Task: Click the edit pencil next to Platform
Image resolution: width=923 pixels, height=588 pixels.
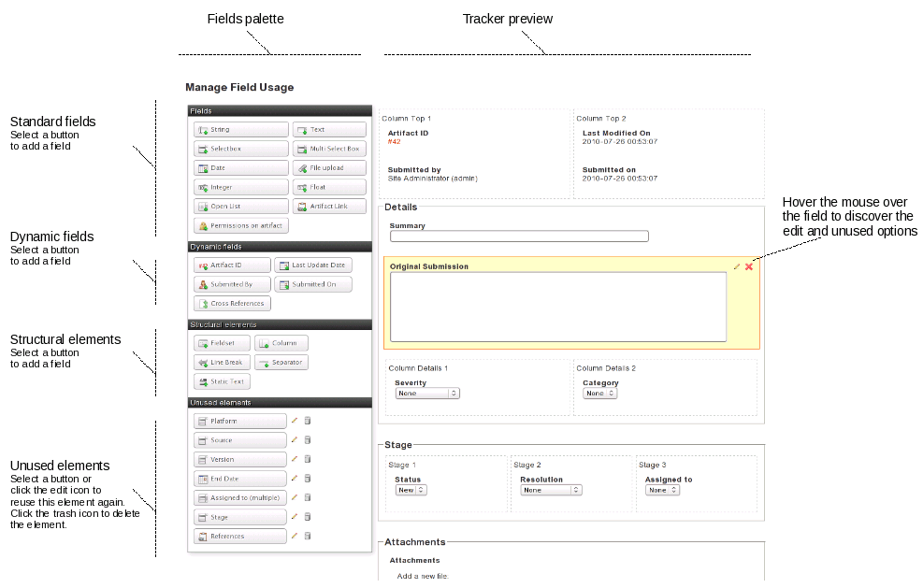Action: [x=294, y=420]
